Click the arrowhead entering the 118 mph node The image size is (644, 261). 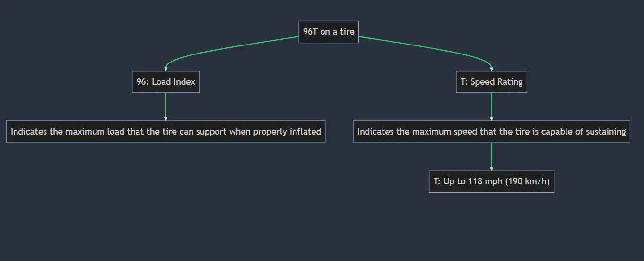[x=492, y=168]
